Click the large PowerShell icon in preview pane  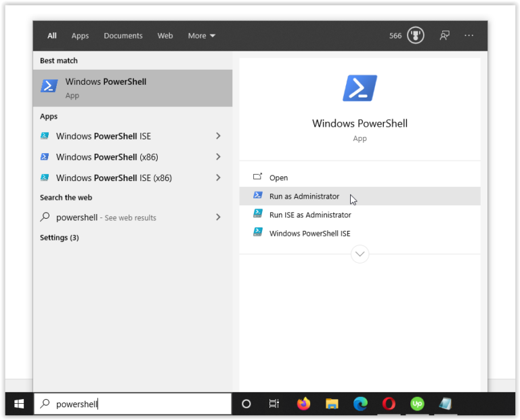click(360, 88)
